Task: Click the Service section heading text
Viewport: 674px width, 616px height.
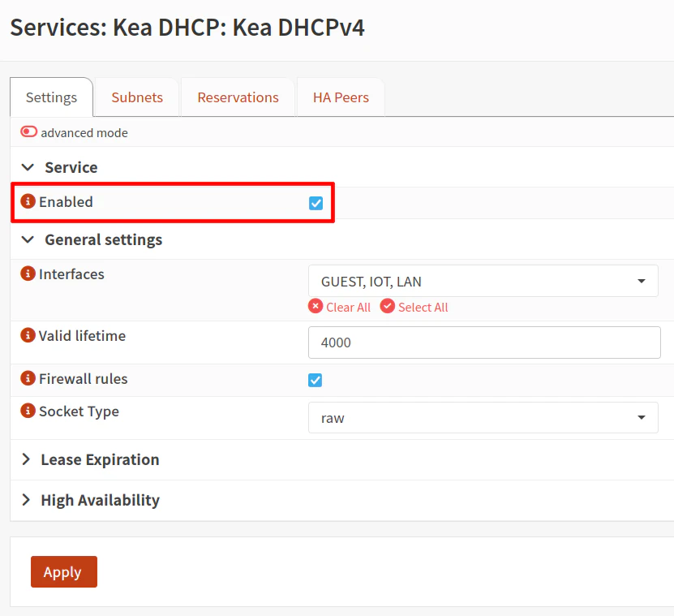Action: [71, 167]
